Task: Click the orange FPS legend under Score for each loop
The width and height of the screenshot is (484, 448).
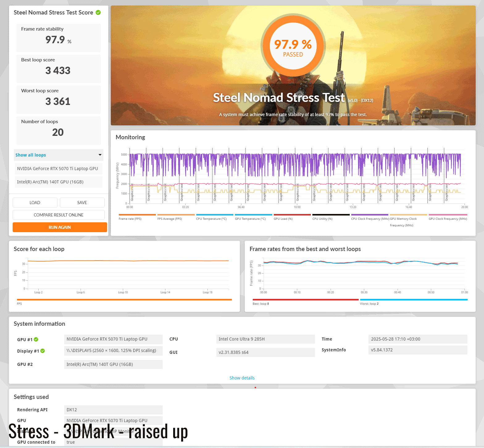Action: pos(124,299)
